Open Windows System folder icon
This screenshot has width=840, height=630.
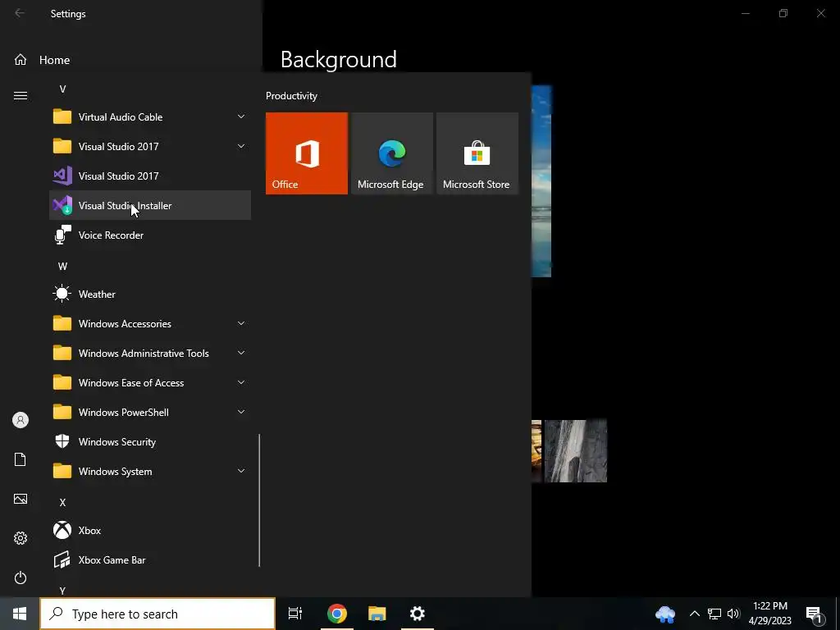62,471
